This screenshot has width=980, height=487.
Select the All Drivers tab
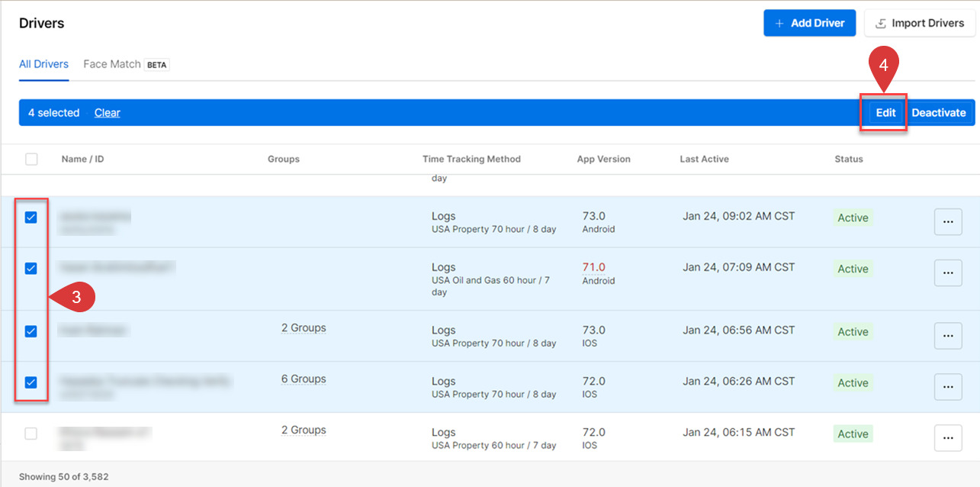(43, 64)
